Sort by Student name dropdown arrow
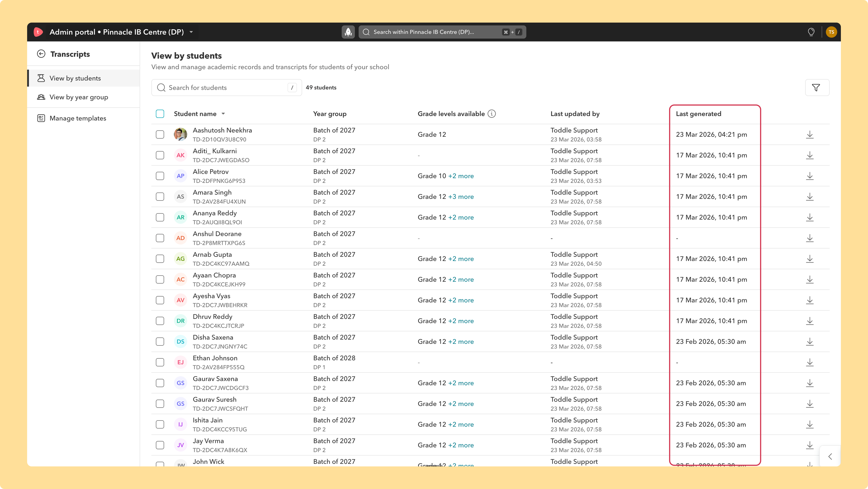Viewport: 868px width, 489px height. (x=223, y=114)
